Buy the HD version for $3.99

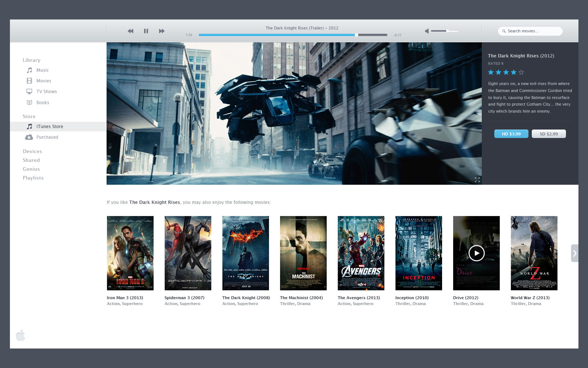(x=511, y=134)
